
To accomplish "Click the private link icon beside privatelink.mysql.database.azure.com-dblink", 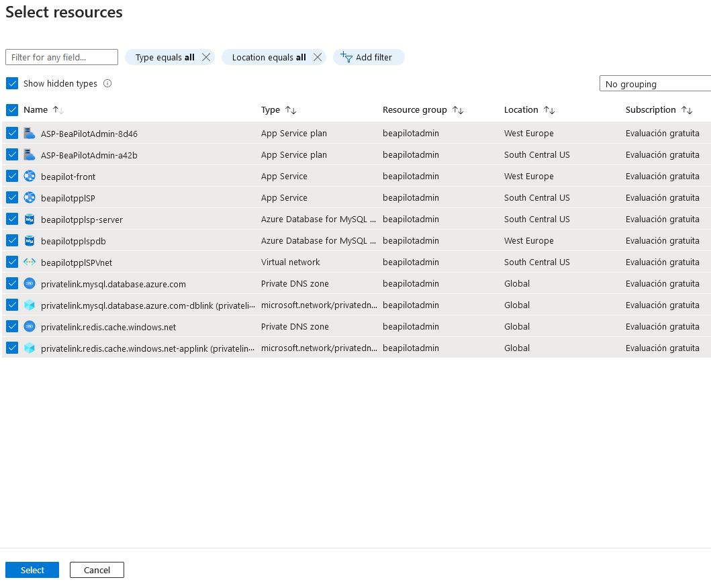I will coord(29,305).
